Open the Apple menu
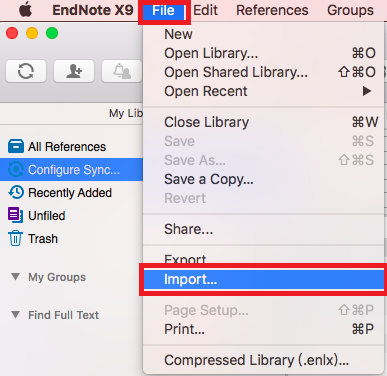387x376 pixels. point(25,10)
